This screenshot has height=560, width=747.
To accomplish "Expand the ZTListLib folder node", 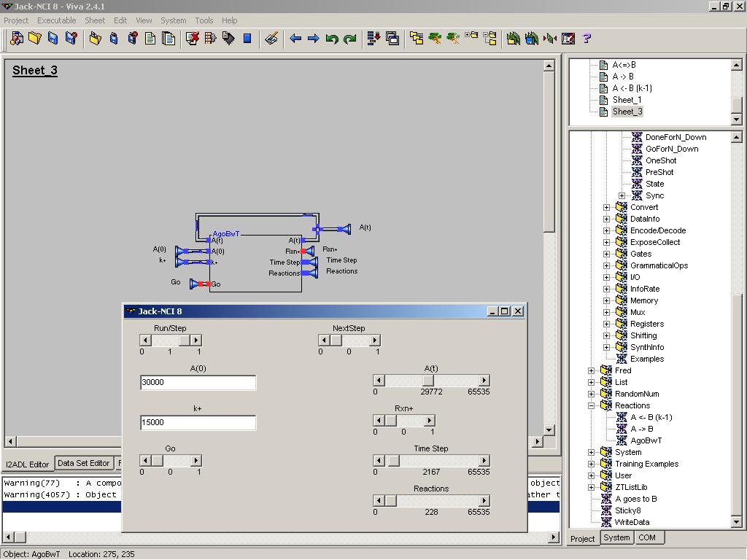I will [591, 487].
